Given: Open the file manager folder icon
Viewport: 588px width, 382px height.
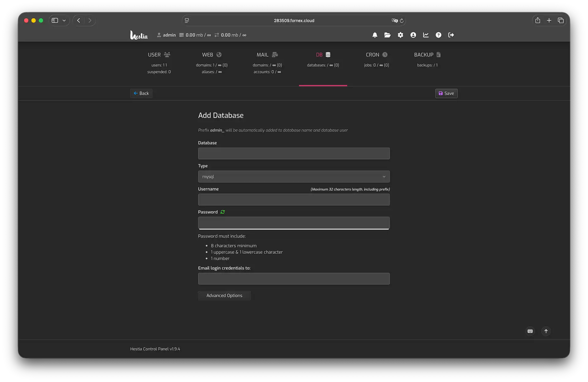Looking at the screenshot, I should pyautogui.click(x=387, y=35).
